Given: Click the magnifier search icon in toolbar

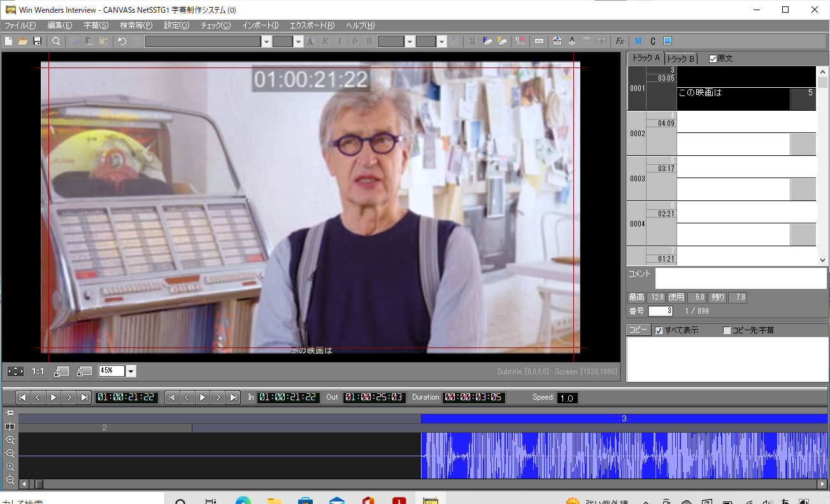Looking at the screenshot, I should [x=56, y=41].
